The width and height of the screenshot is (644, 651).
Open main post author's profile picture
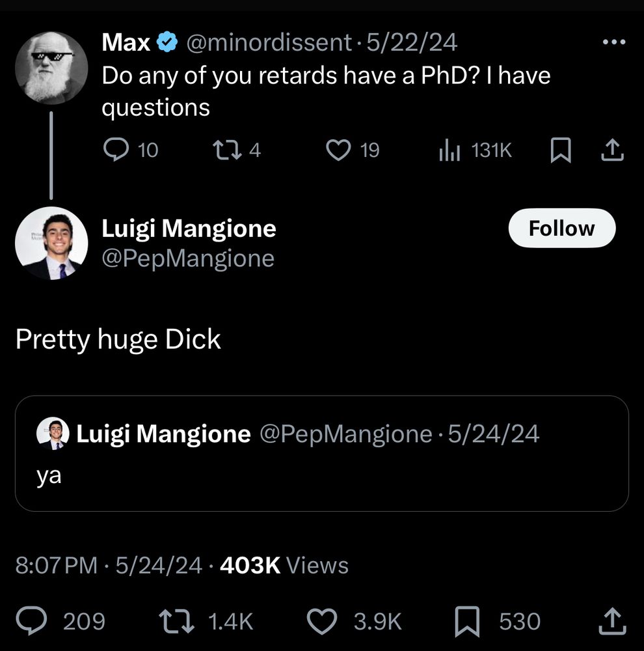point(51,243)
